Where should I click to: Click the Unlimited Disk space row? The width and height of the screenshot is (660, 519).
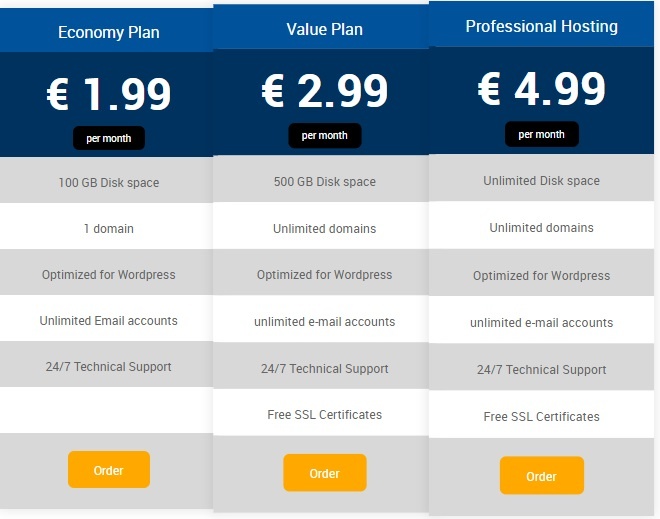point(541,180)
